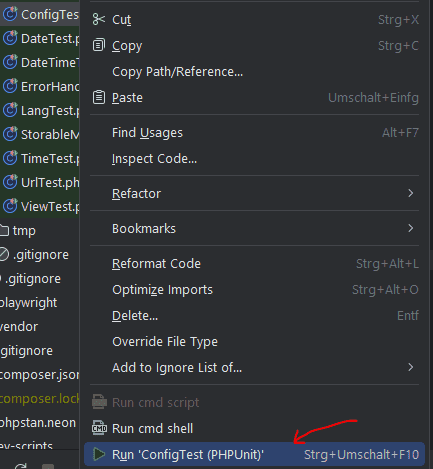This screenshot has height=469, width=433.
Task: Choose Cut from the context menu
Action: [255, 19]
